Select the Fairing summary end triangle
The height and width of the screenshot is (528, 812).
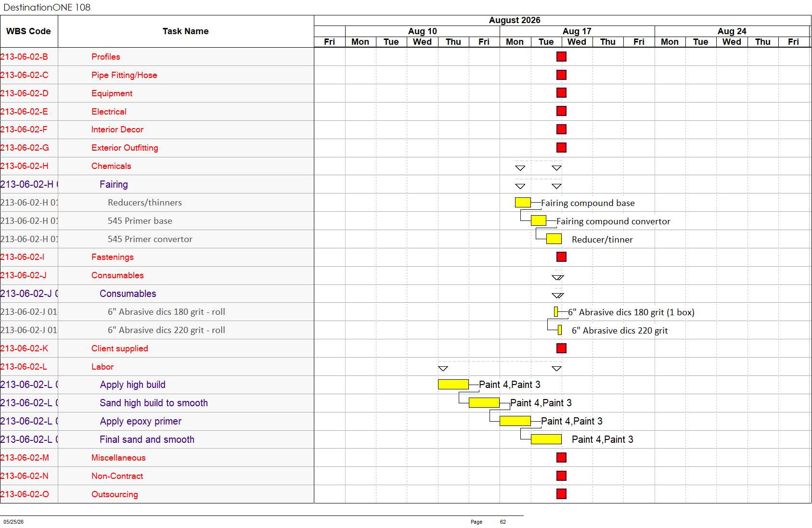coord(557,186)
